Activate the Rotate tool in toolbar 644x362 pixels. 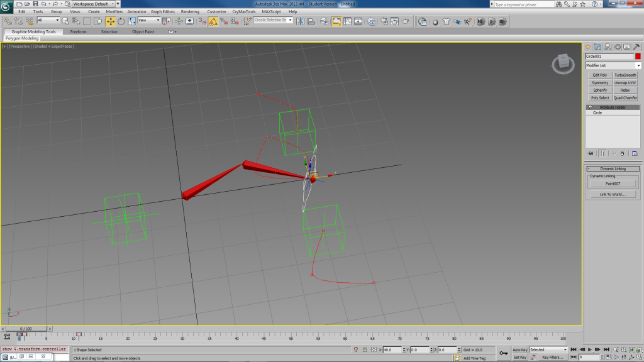[x=121, y=21]
